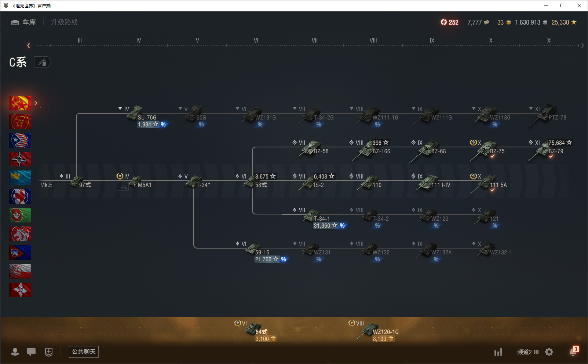Click the shield-plus icon in bottom bar
Viewport: 588px width, 364px height.
[x=49, y=352]
